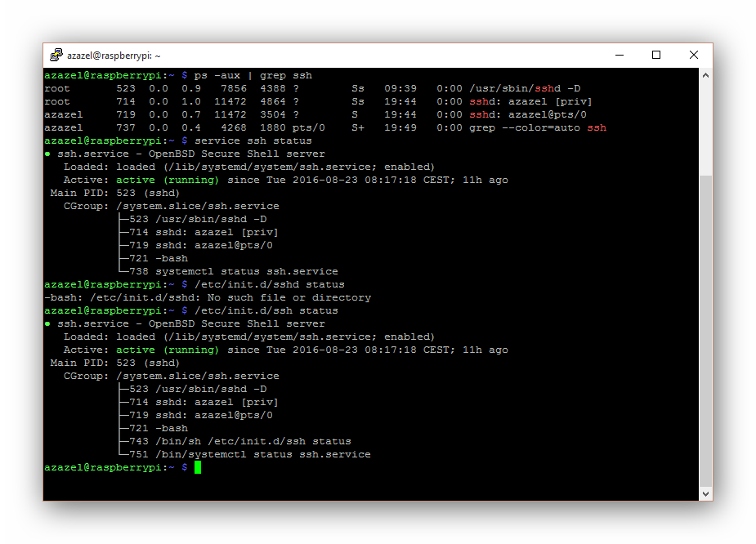Click the green status dot before first ssh.service
This screenshot has width=756, height=544.
[x=47, y=154]
